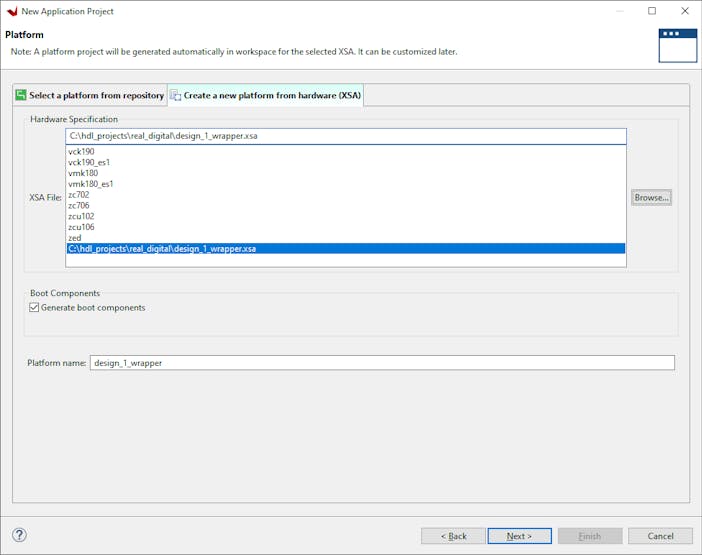Click the wizard banner window icon
Image resolution: width=702 pixels, height=555 pixels.
pos(677,46)
